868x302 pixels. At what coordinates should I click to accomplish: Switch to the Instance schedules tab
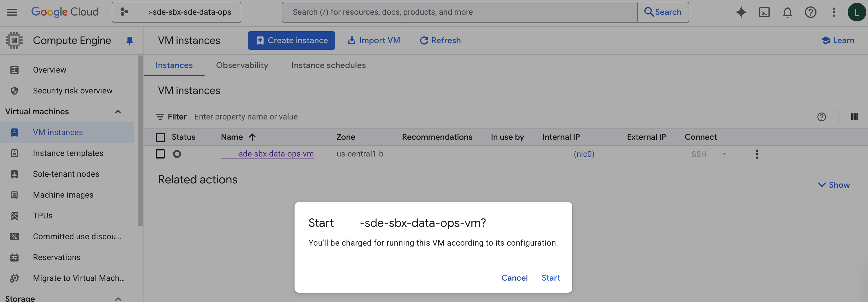click(328, 65)
